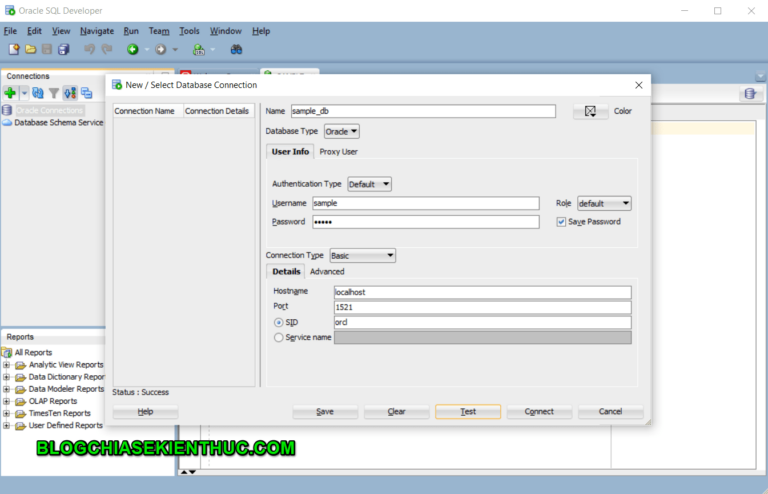Viewport: 768px width, 494px height.
Task: Click the Cancel button
Action: (611, 412)
